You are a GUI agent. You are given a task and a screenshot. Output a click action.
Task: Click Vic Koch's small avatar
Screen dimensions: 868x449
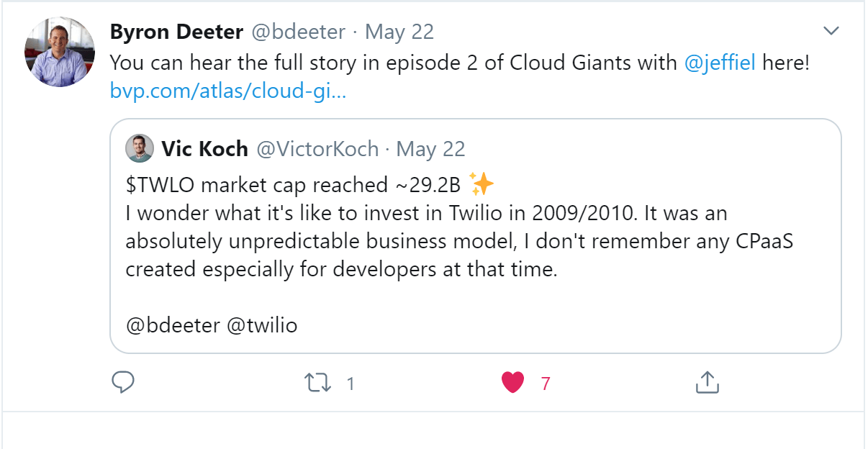[x=140, y=149]
